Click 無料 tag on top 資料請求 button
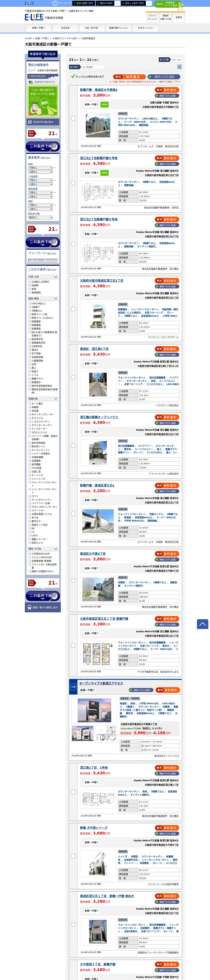Image resolution: width=210 pixels, height=980 pixels. click(118, 76)
